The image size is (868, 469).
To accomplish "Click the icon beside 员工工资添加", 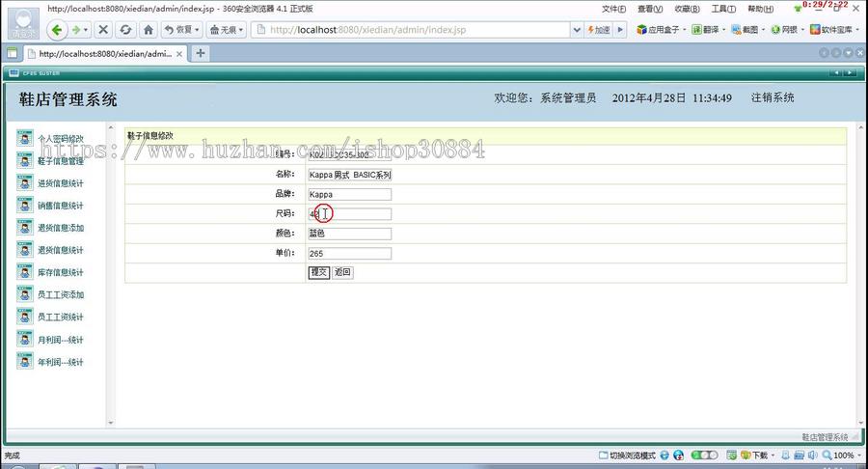I will (x=24, y=294).
